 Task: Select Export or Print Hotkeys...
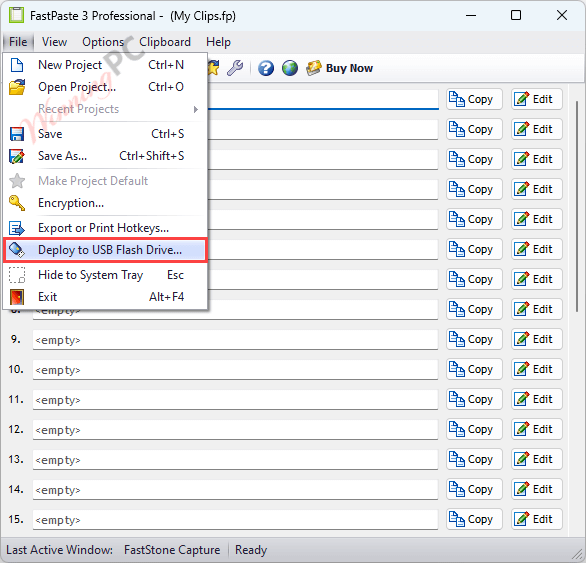(x=105, y=228)
